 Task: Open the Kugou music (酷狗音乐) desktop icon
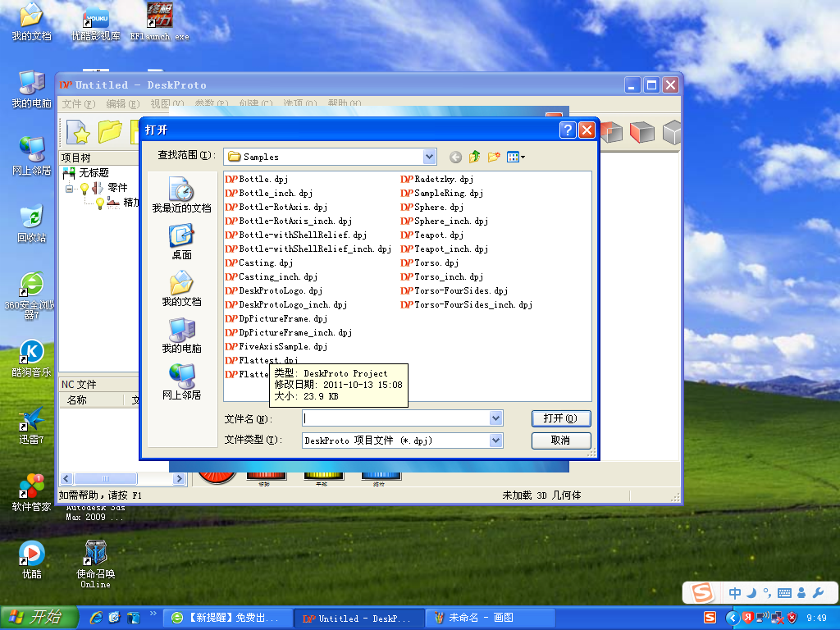(x=32, y=358)
